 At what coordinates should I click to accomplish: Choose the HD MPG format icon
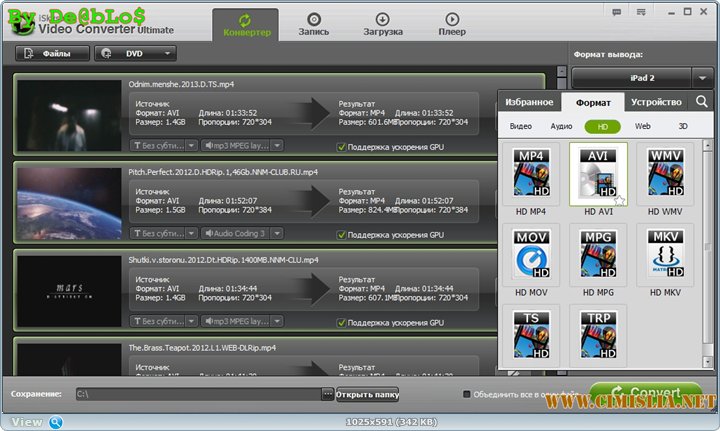[597, 255]
